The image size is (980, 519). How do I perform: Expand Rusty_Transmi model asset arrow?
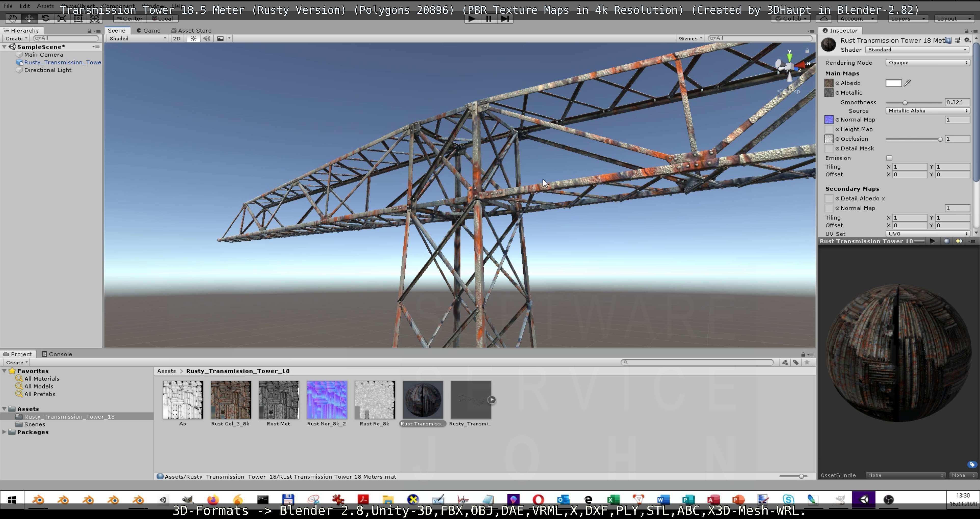pos(492,400)
